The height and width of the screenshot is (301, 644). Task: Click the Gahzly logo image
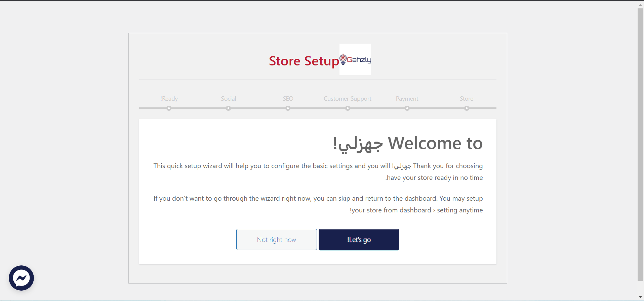click(355, 59)
